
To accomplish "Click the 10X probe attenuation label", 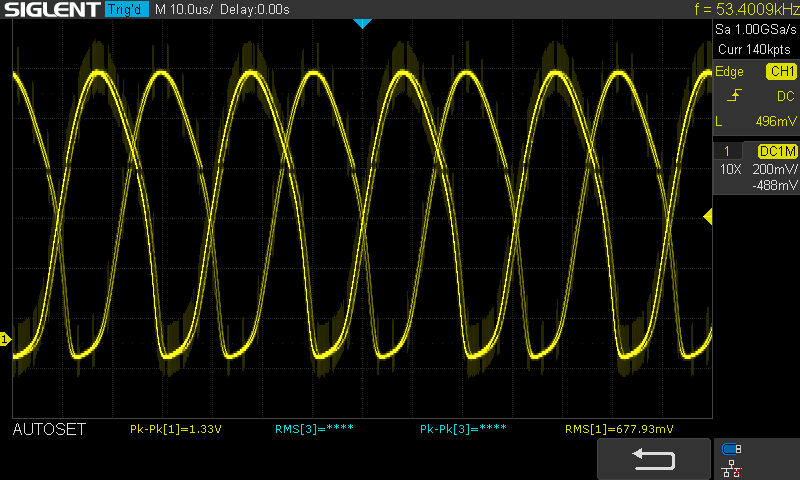I will (730, 169).
